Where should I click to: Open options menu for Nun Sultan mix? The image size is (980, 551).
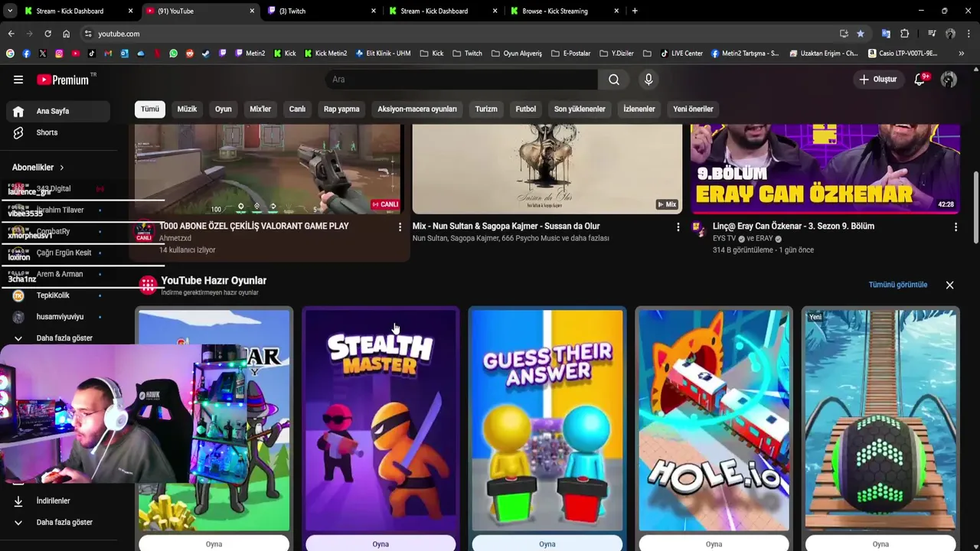click(x=678, y=227)
